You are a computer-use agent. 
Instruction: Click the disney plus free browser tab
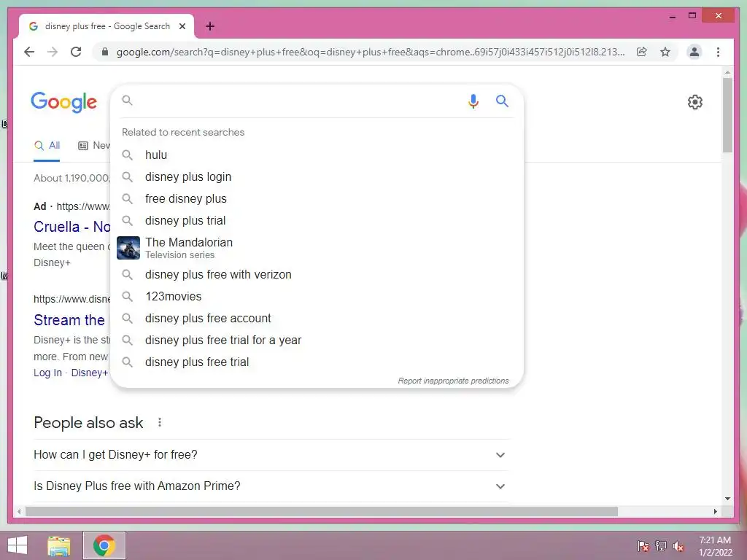pos(107,26)
